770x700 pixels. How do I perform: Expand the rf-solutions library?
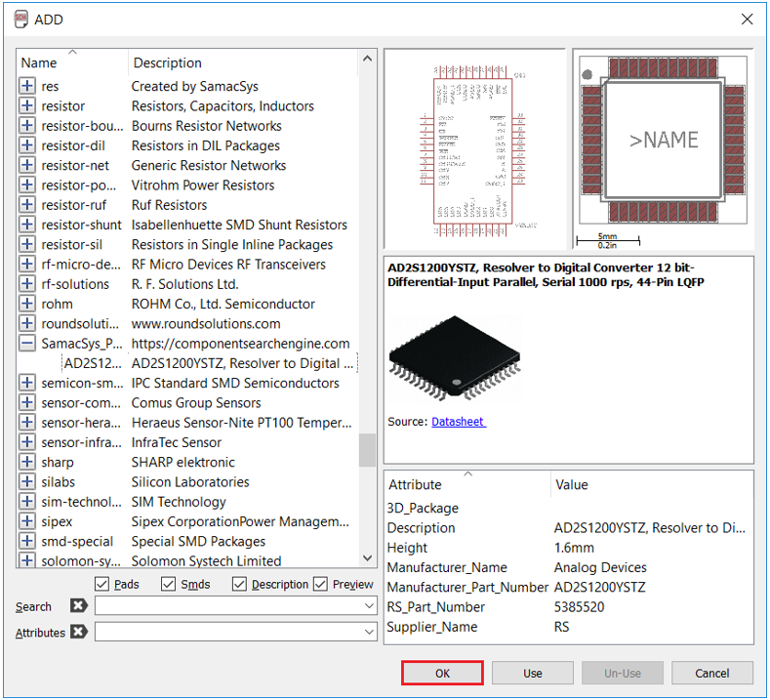click(27, 284)
